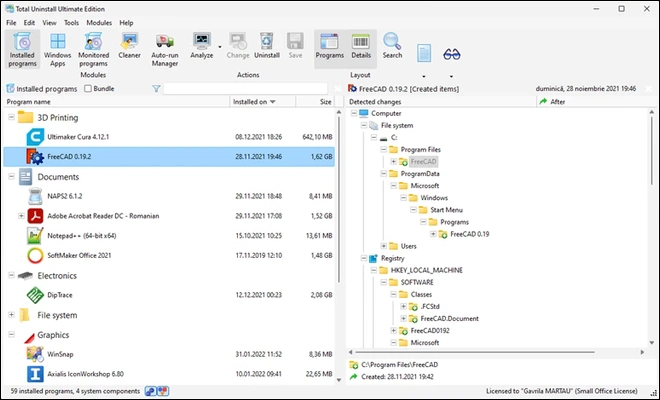Toggle the Details layout pane

(360, 46)
